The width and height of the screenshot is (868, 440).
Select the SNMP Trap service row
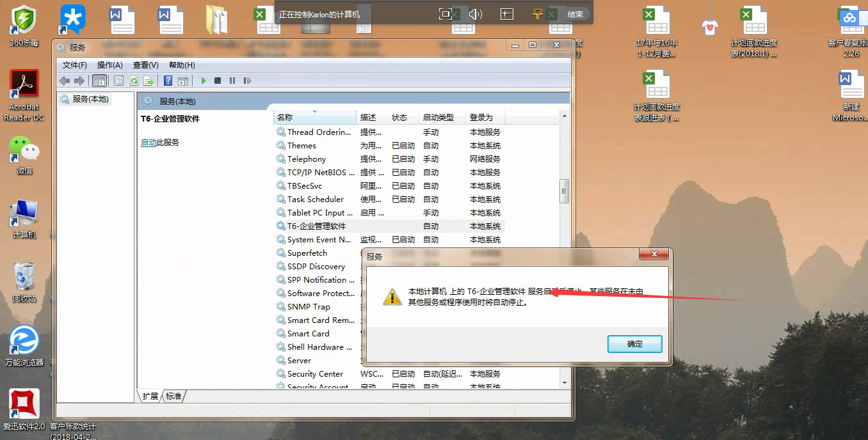(x=319, y=307)
